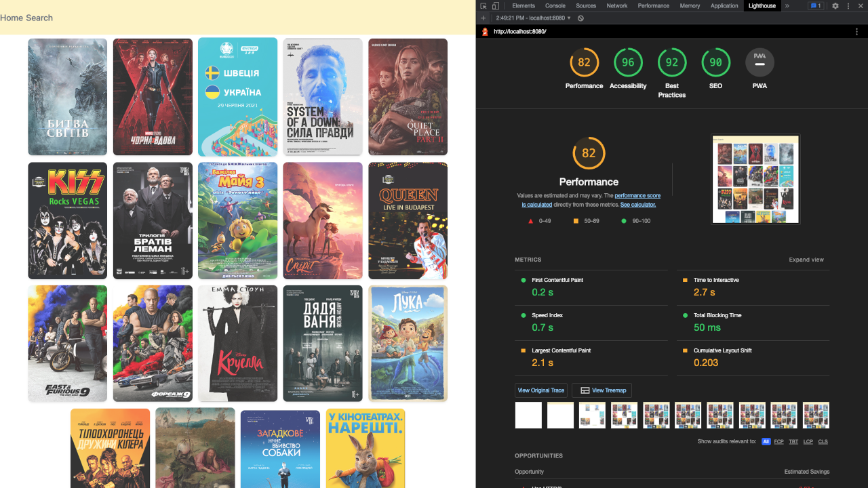
Task: Click the plus icon to start new audit
Action: [x=483, y=18]
